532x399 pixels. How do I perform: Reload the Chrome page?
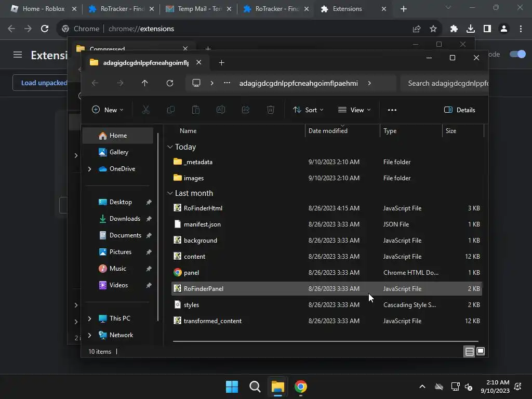45,29
